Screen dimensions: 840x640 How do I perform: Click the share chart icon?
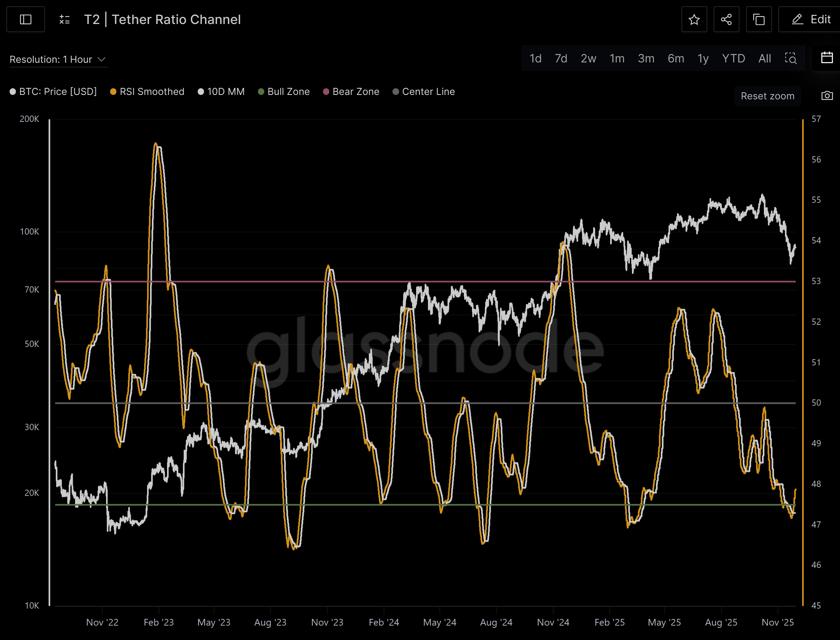click(726, 20)
